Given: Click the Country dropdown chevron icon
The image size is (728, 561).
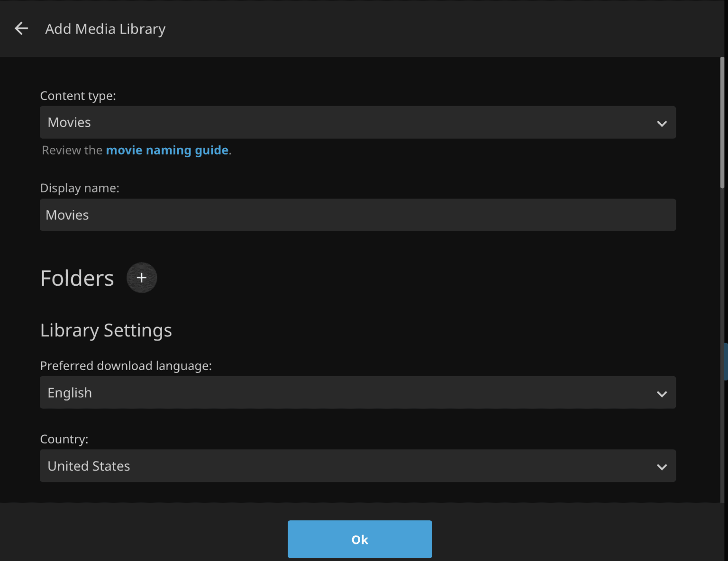Looking at the screenshot, I should [662, 466].
